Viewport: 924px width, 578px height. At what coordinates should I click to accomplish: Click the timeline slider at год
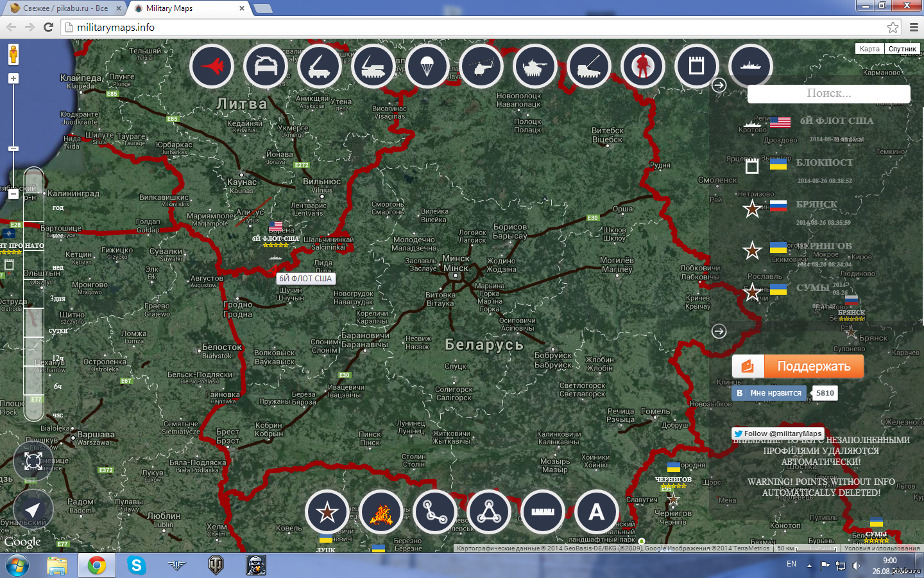coord(33,207)
